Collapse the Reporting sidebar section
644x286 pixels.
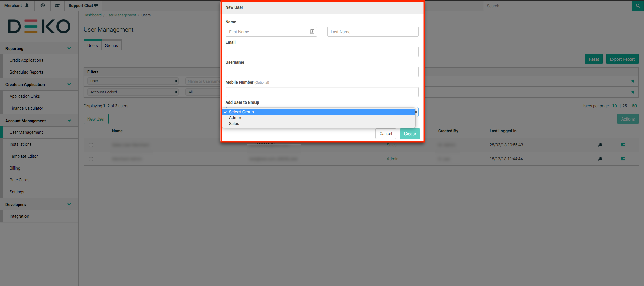tap(69, 48)
